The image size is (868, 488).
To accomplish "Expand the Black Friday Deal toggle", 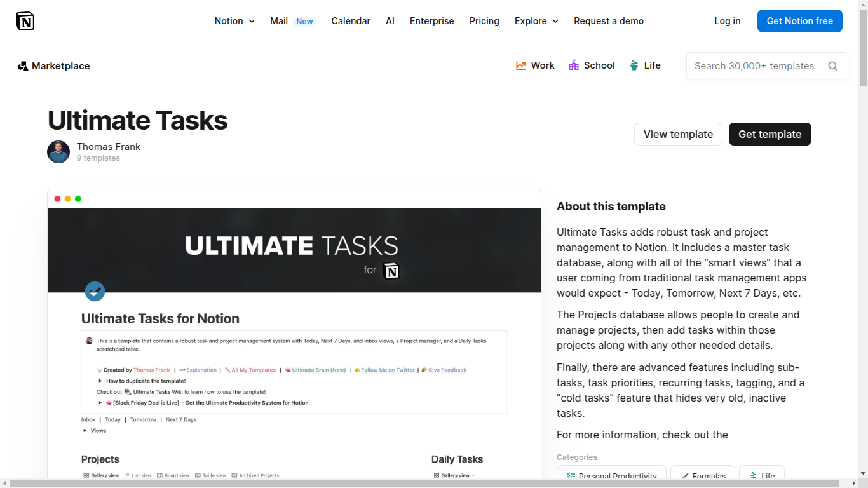I will pyautogui.click(x=100, y=403).
